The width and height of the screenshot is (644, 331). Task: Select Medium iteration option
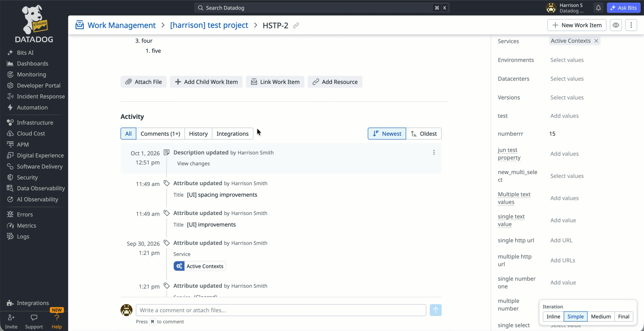(601, 316)
